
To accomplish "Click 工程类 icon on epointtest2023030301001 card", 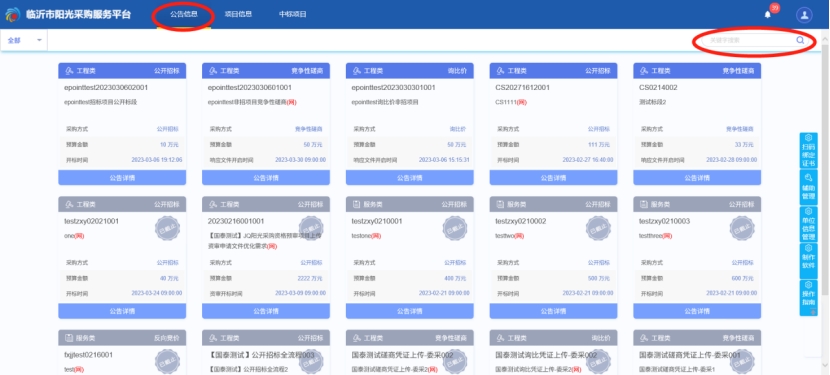I will pyautogui.click(x=357, y=71).
